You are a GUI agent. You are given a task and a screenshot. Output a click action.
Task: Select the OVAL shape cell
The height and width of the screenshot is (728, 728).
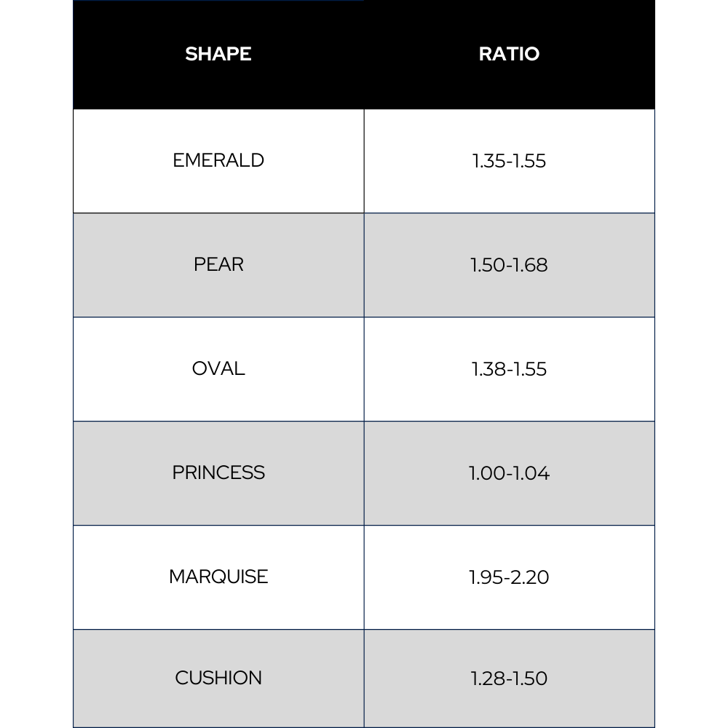218,368
